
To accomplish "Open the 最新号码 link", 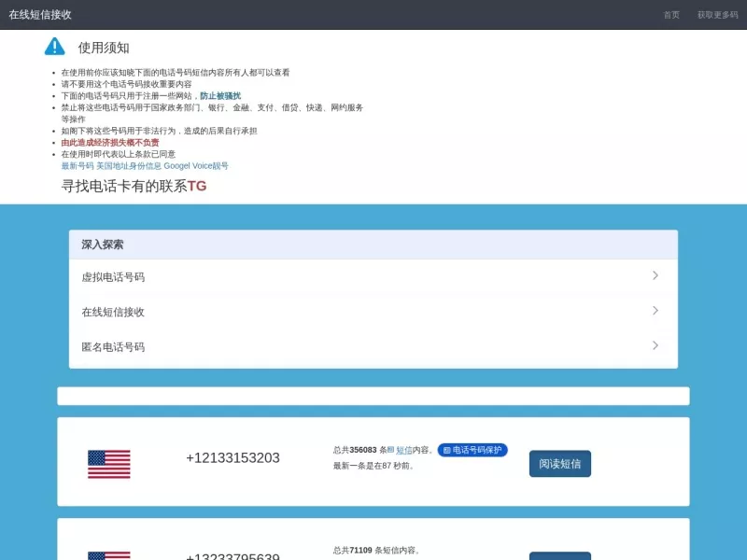I will (78, 166).
